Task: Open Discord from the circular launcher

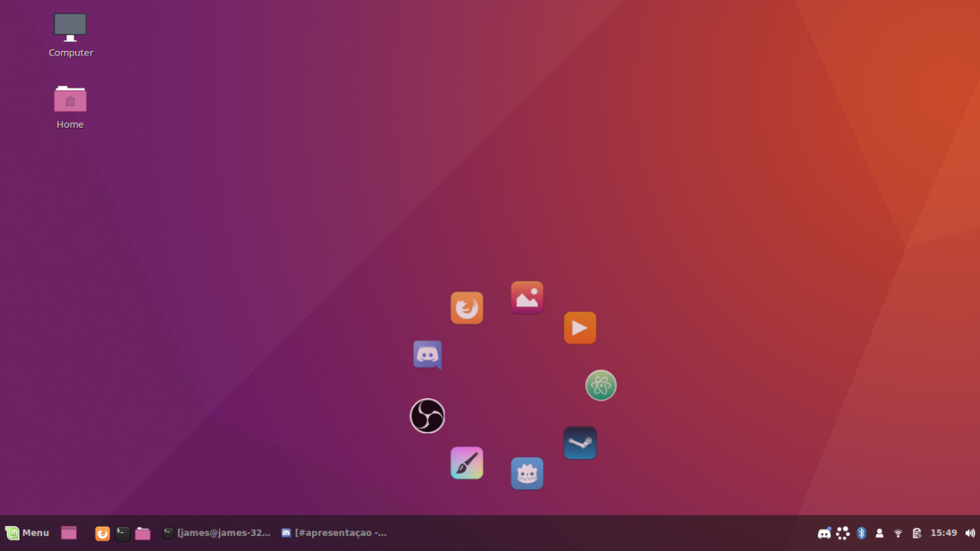Action: (427, 355)
